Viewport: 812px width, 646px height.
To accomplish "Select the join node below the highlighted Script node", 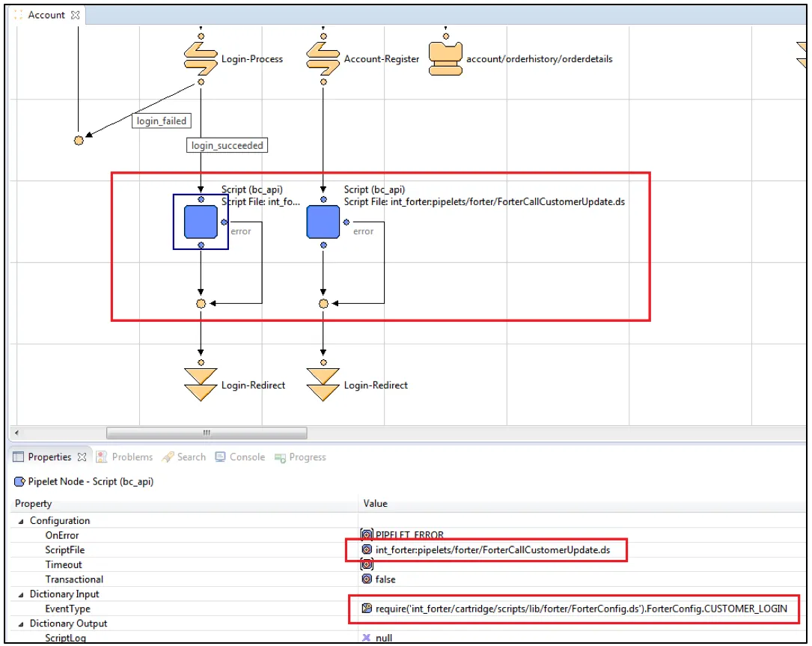I will click(201, 304).
